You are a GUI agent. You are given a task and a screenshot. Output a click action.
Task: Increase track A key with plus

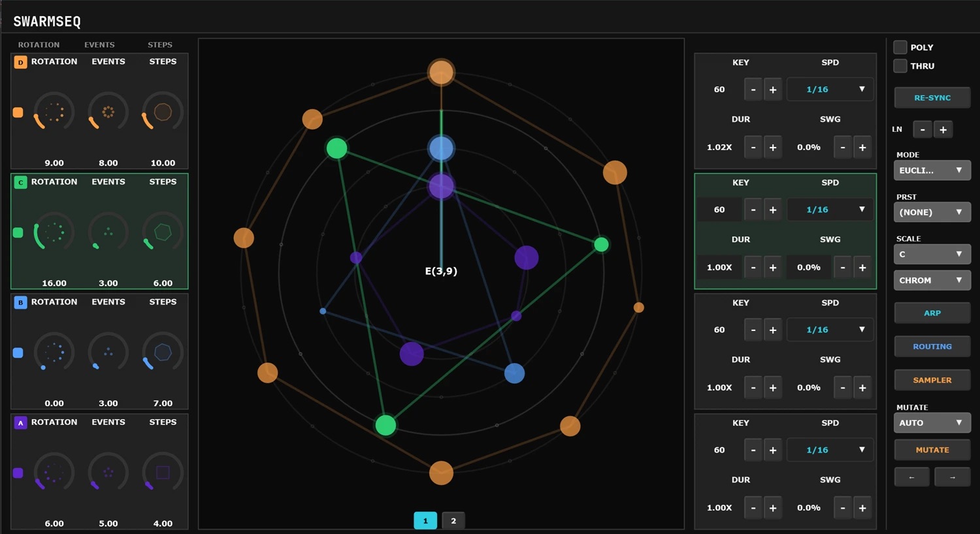(773, 450)
